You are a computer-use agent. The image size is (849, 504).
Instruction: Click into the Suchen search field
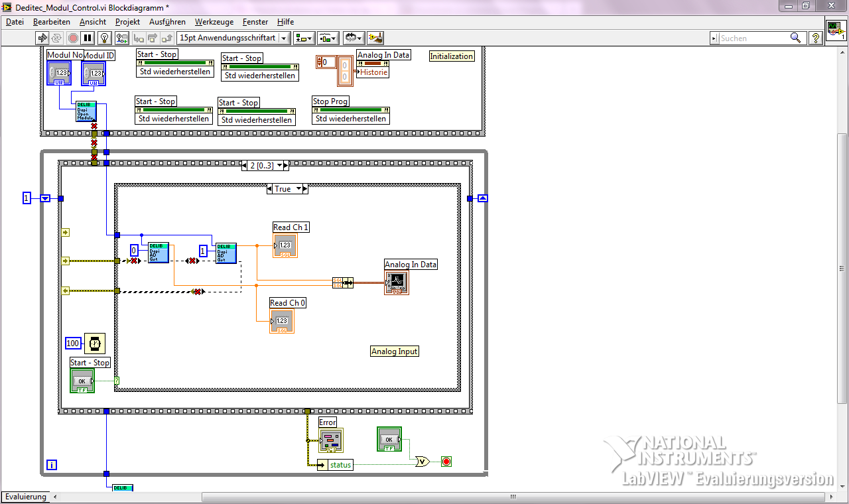click(x=753, y=38)
